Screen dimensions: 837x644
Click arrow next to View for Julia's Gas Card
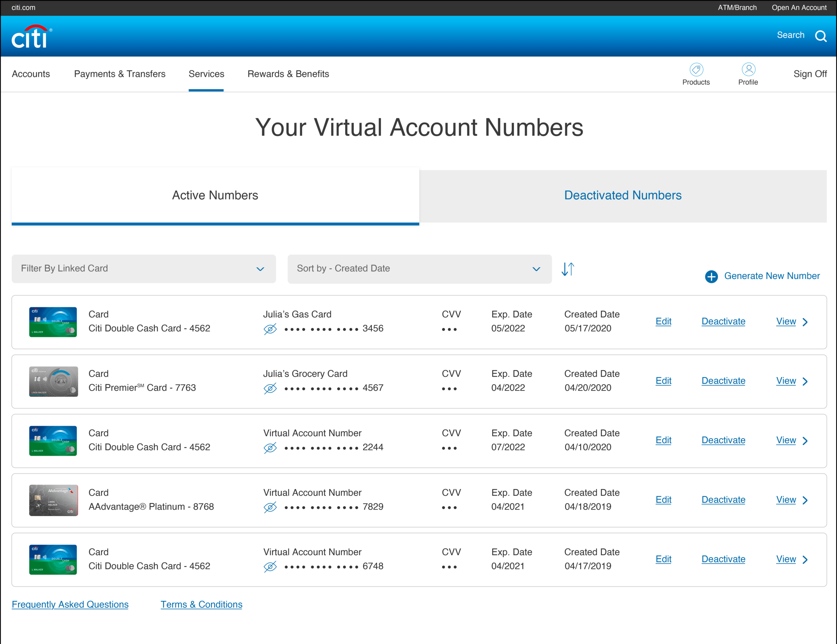coord(805,322)
